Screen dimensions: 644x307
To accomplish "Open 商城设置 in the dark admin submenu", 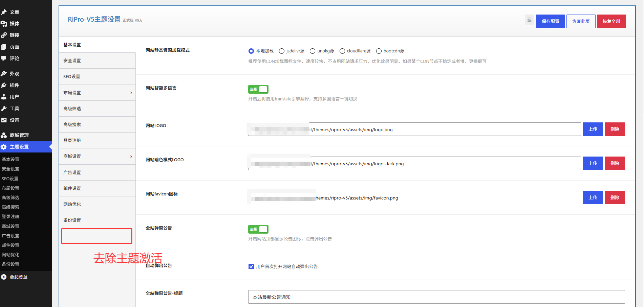I will 10,226.
